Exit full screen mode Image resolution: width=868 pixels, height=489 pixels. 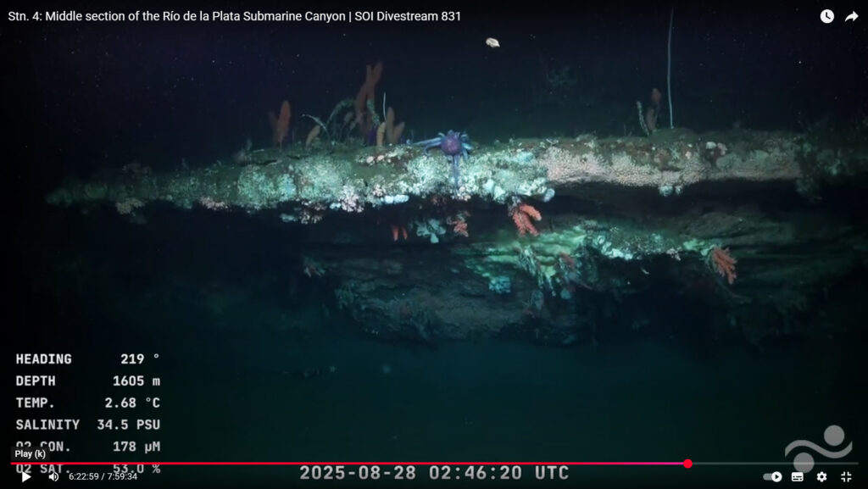[846, 477]
